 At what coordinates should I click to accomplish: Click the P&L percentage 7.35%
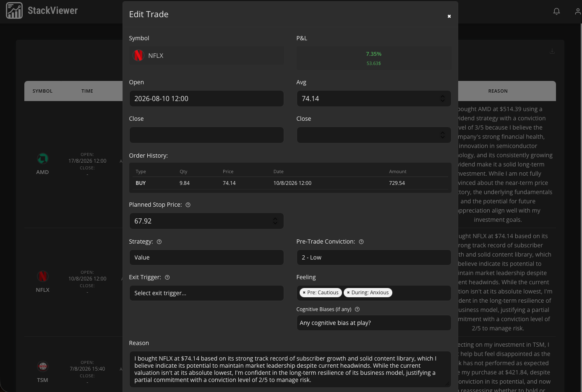point(373,54)
